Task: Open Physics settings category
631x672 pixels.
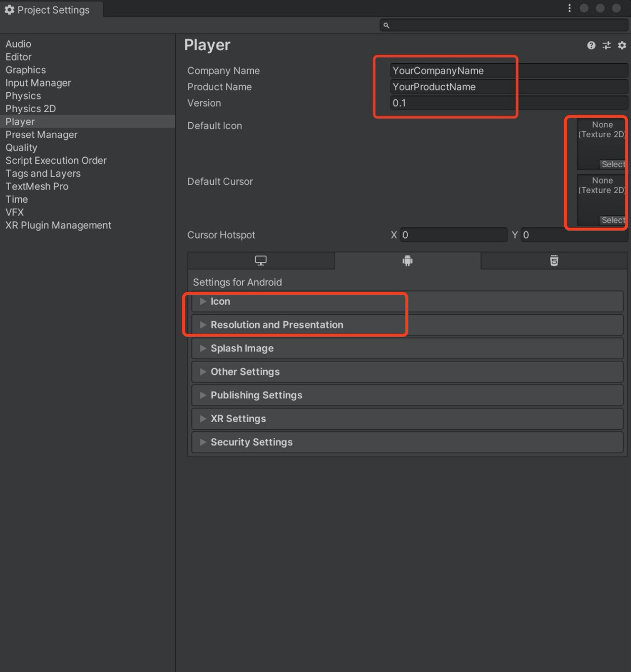Action: (x=88, y=96)
